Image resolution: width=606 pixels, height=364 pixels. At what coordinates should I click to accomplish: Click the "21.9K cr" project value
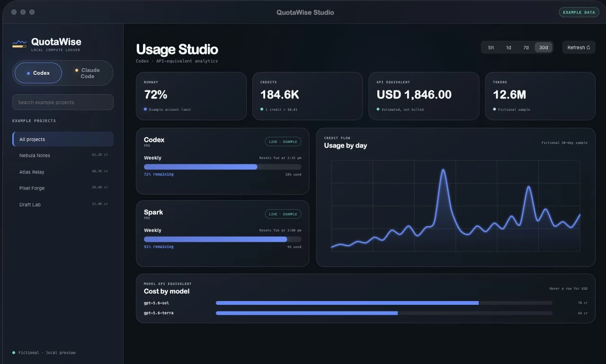(100, 204)
